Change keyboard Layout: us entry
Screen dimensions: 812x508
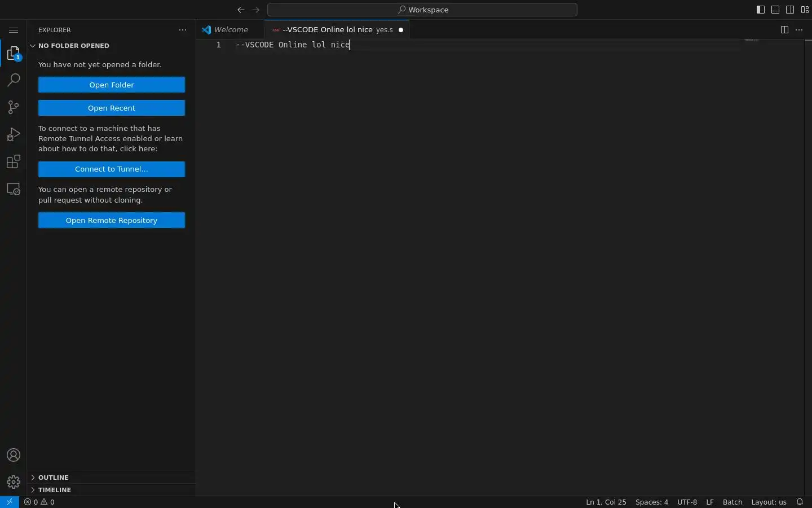tap(769, 502)
